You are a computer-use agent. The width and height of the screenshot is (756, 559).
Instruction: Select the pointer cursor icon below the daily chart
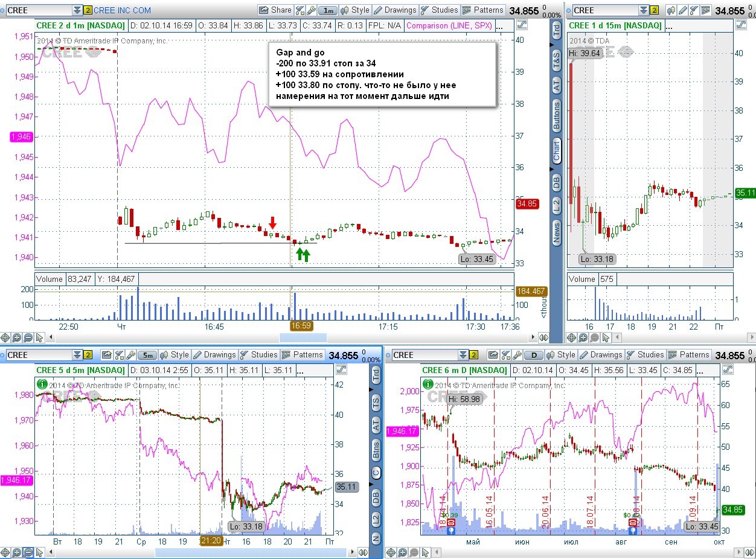pyautogui.click(x=425, y=552)
